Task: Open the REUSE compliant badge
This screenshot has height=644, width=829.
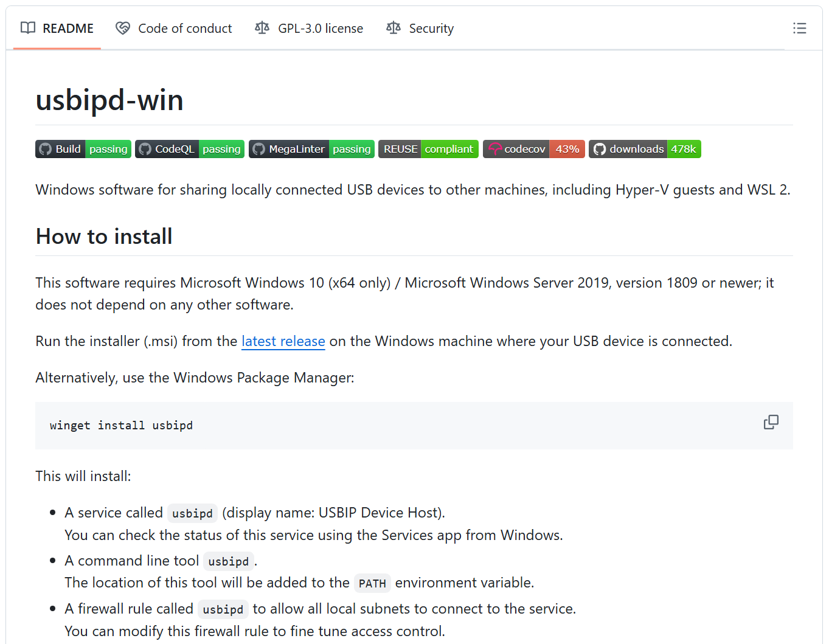Action: point(428,149)
